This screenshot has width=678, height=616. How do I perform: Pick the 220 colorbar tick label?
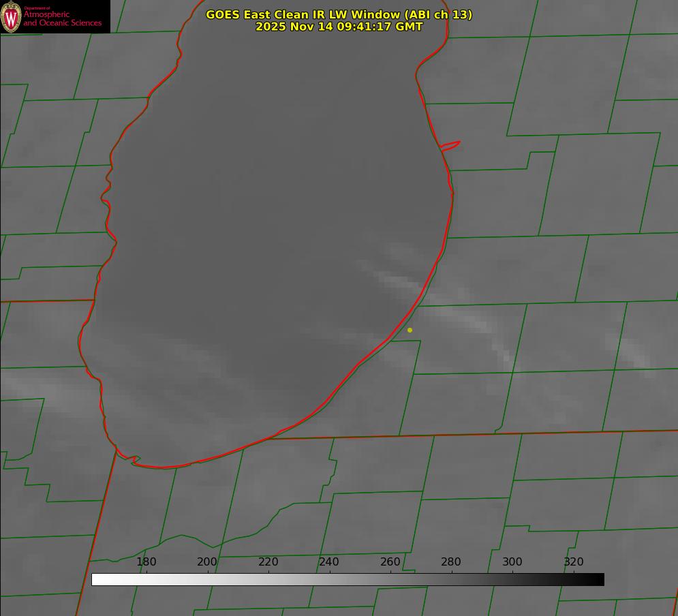click(x=268, y=562)
